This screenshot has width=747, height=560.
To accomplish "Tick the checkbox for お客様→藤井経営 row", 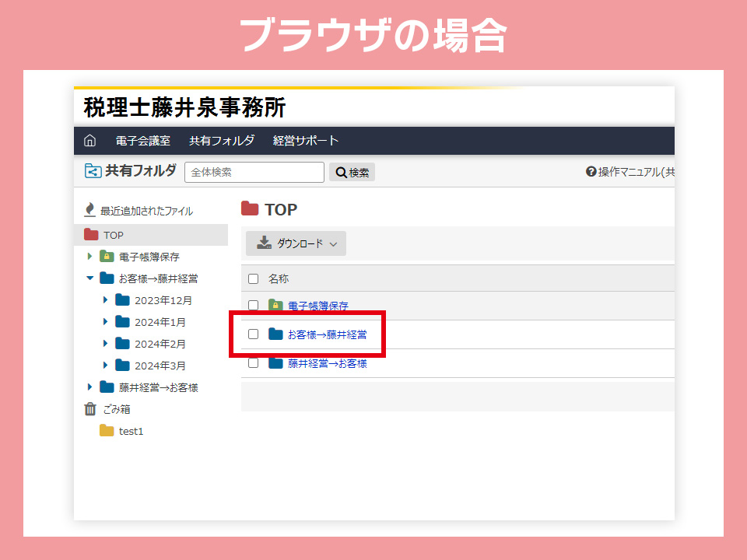I will click(253, 334).
